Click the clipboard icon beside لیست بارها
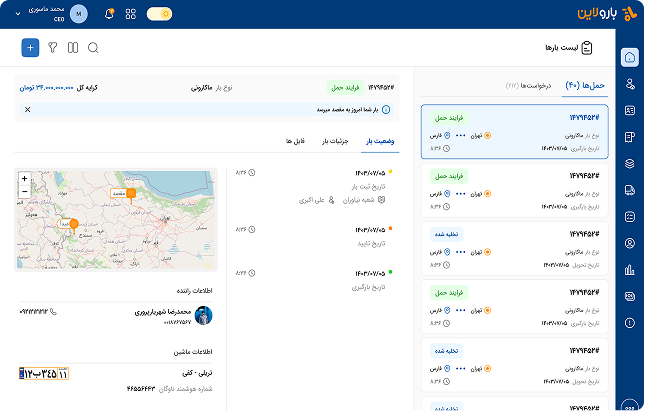Image resolution: width=645 pixels, height=411 pixels. 587,48
